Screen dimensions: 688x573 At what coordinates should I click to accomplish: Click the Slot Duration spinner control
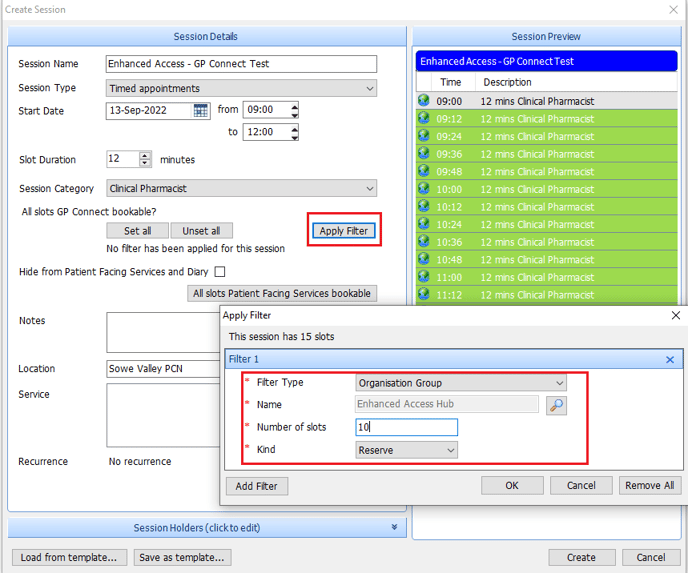(146, 160)
